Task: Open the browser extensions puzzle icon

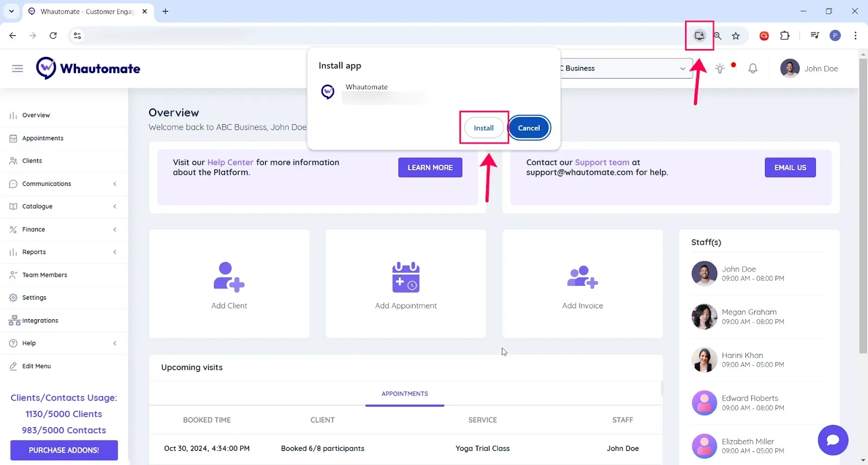Action: point(784,36)
